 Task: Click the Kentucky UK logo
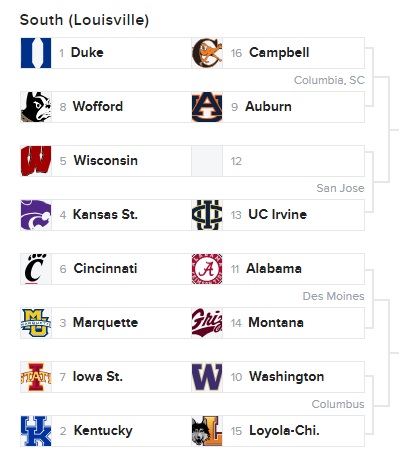coord(36,431)
